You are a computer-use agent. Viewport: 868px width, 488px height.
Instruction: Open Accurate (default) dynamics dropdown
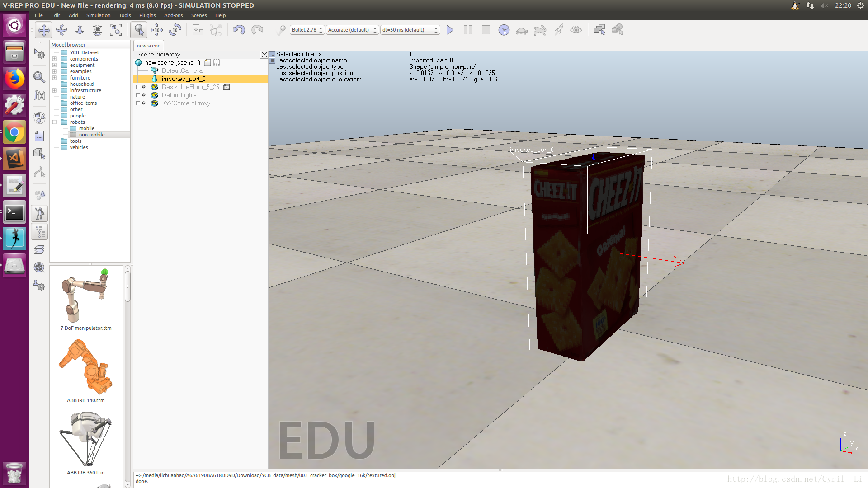[352, 30]
